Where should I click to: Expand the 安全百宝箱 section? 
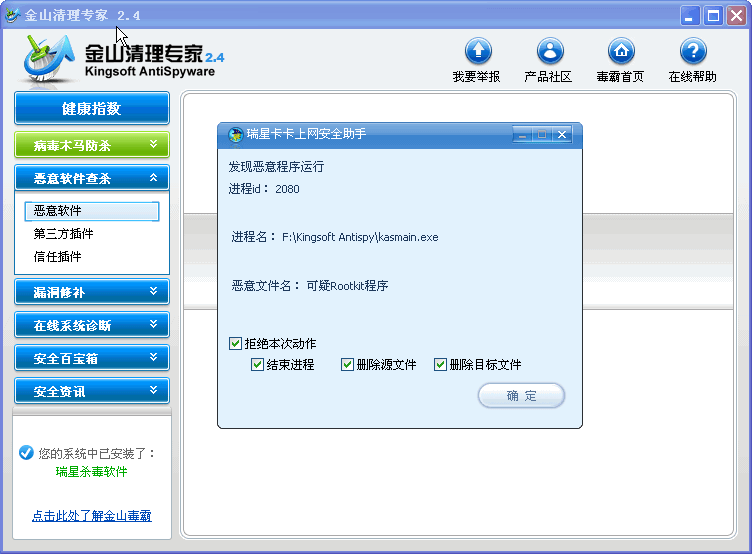pos(92,358)
